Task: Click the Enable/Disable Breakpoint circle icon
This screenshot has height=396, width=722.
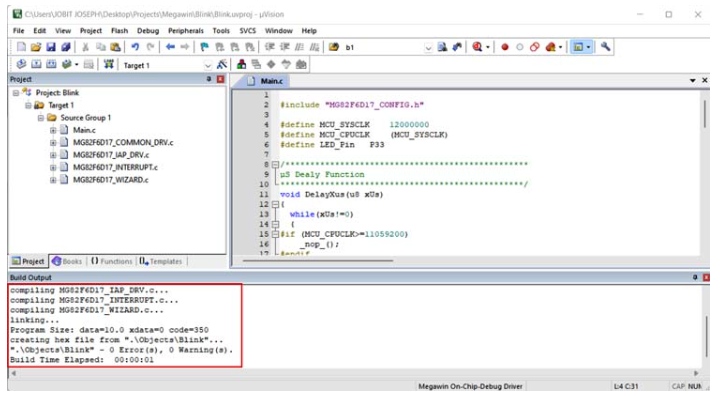Action: (519, 47)
